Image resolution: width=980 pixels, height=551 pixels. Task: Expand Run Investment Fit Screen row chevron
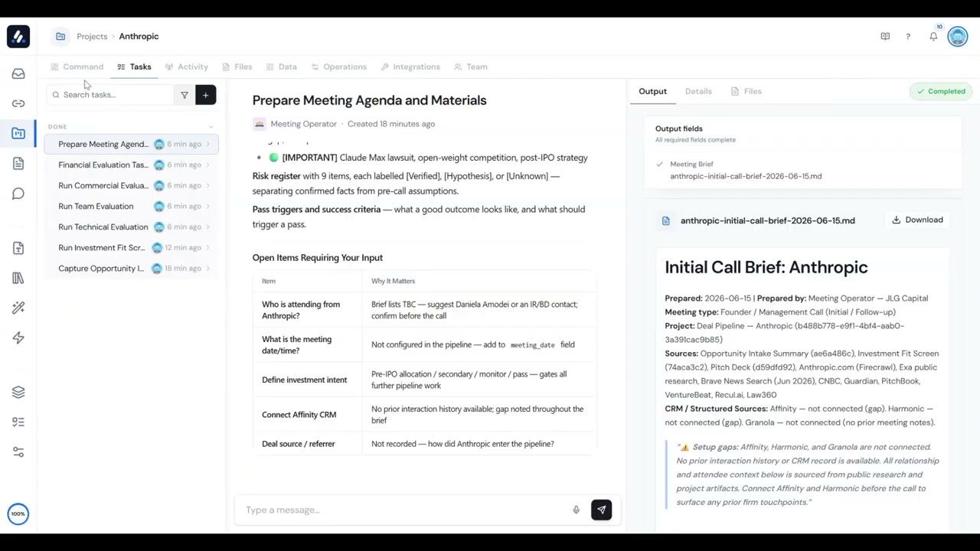tap(207, 247)
